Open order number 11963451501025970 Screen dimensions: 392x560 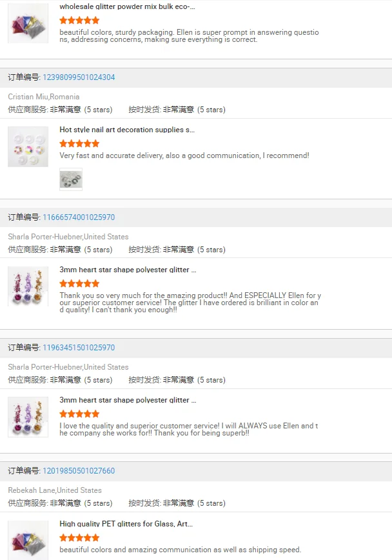tap(79, 348)
